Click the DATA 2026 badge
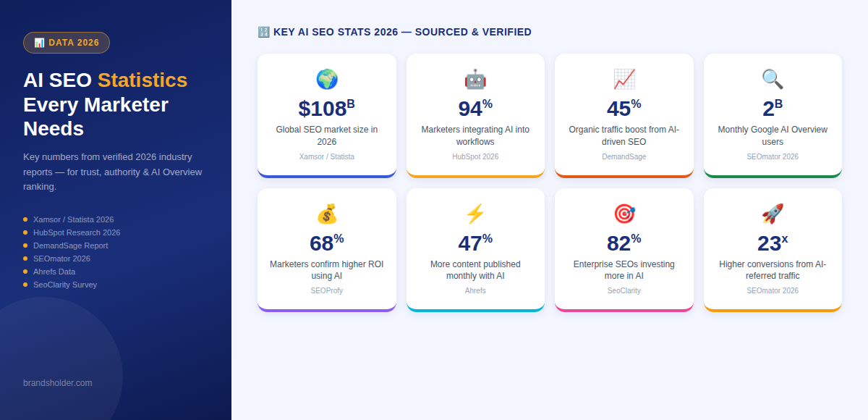The image size is (868, 420). click(67, 43)
